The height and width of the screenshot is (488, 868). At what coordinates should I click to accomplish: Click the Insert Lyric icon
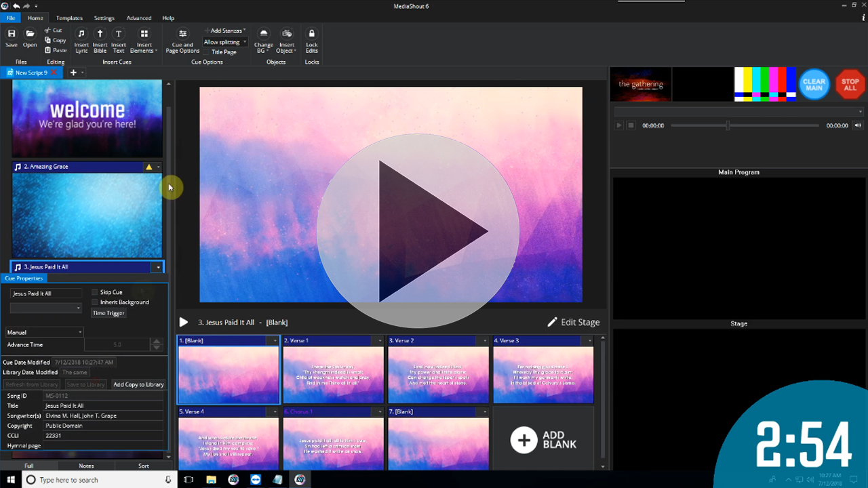click(81, 35)
